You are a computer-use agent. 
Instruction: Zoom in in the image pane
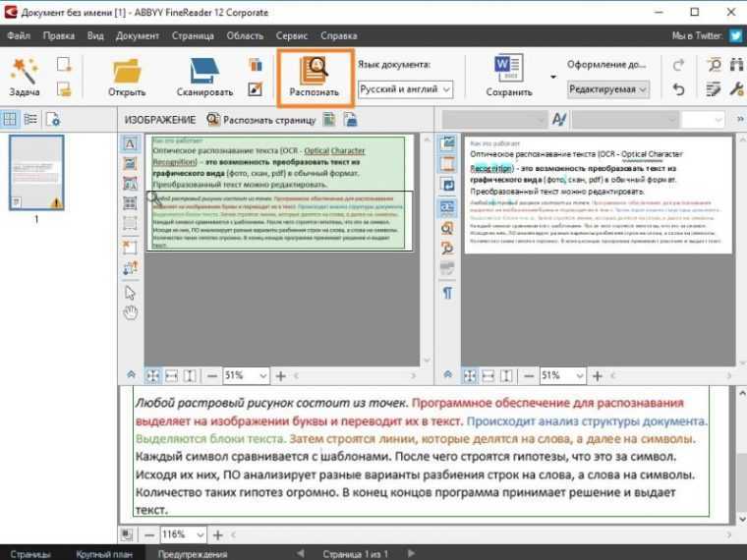280,376
